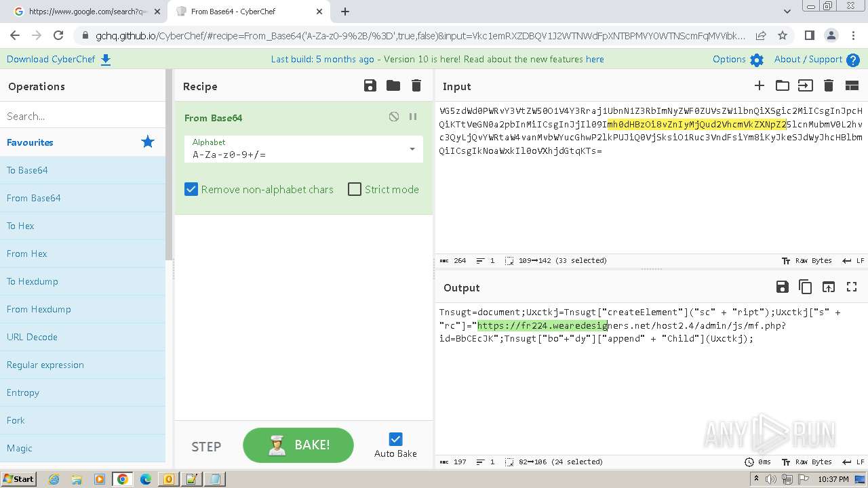Select the URL Decode operation
Image resolution: width=868 pixels, height=488 pixels.
83,337
